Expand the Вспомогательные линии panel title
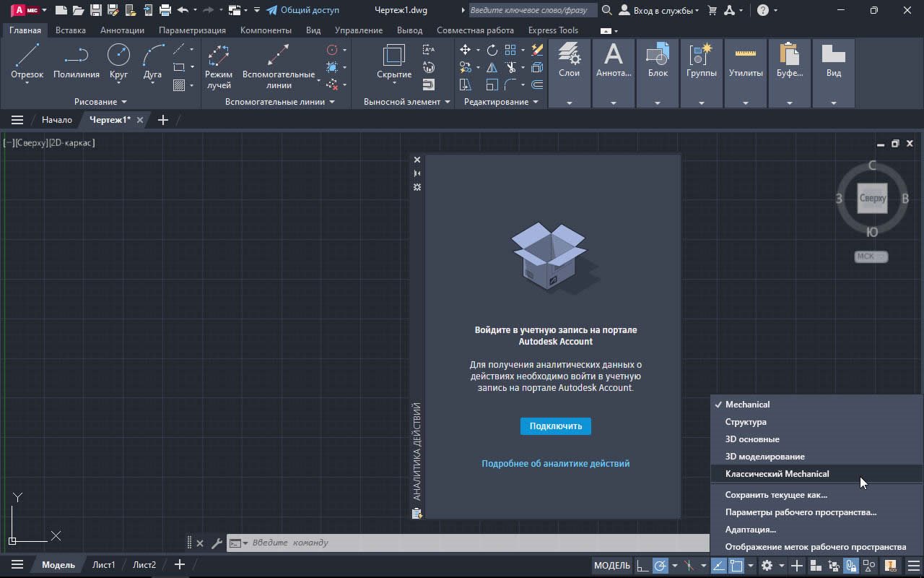 (279, 102)
